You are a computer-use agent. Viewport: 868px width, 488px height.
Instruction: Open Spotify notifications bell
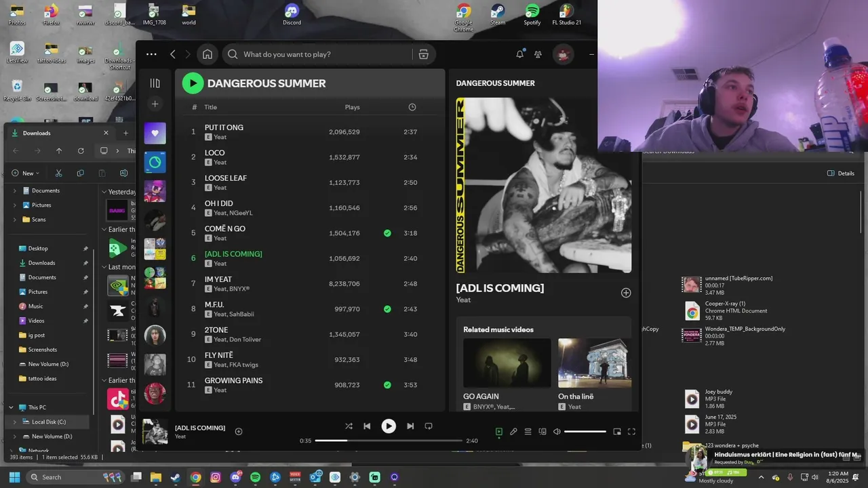point(520,54)
